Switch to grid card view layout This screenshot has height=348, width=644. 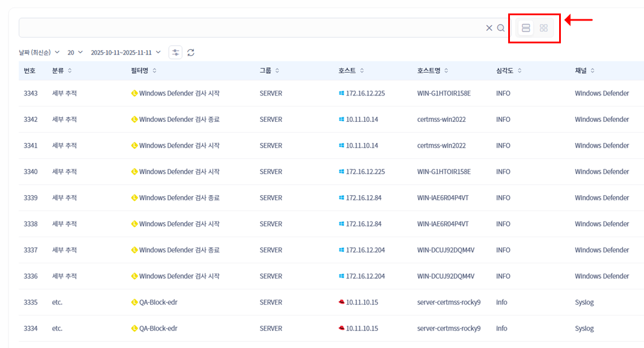(543, 28)
